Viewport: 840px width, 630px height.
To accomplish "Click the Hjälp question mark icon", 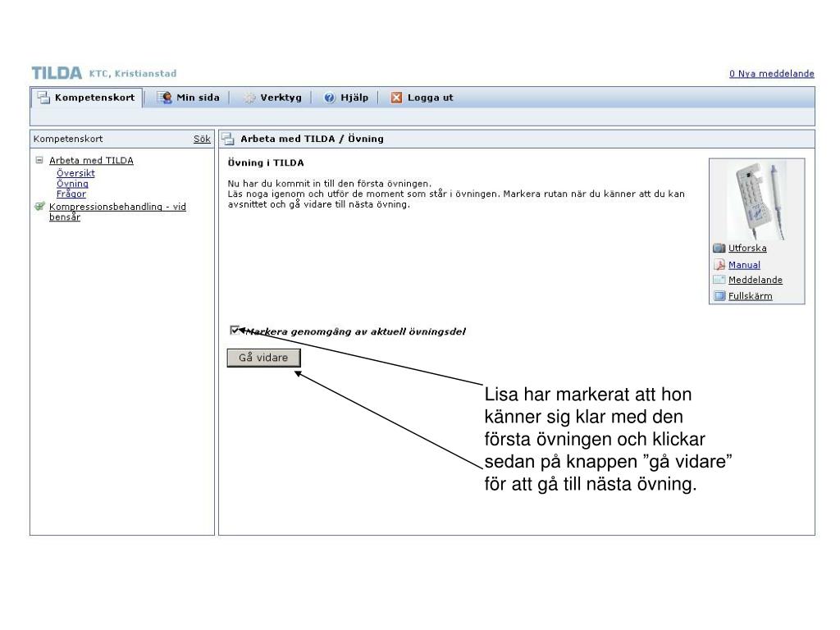I will (x=330, y=98).
